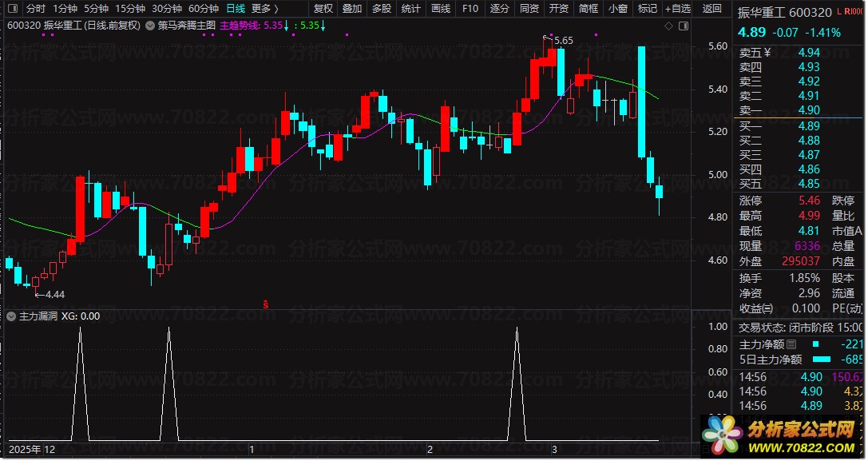Toggle the 简框 simple frame mode
Screen dimensions: 868x461
tap(589, 8)
